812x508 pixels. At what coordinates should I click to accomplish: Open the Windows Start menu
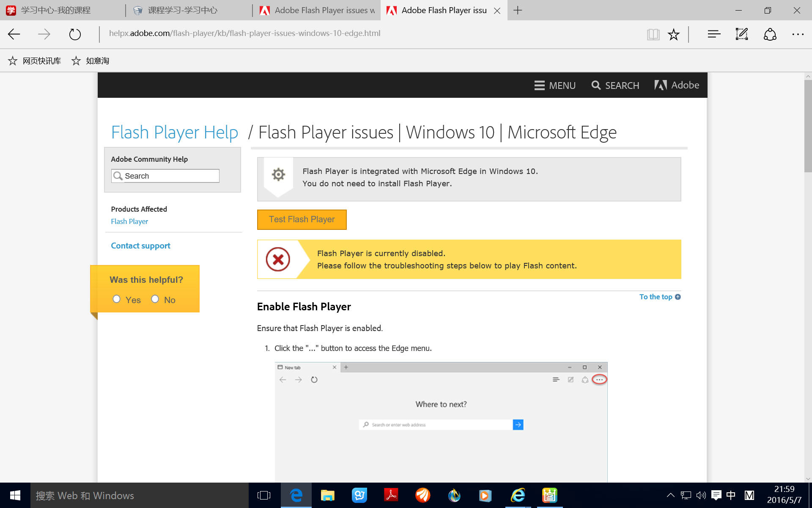(15, 495)
